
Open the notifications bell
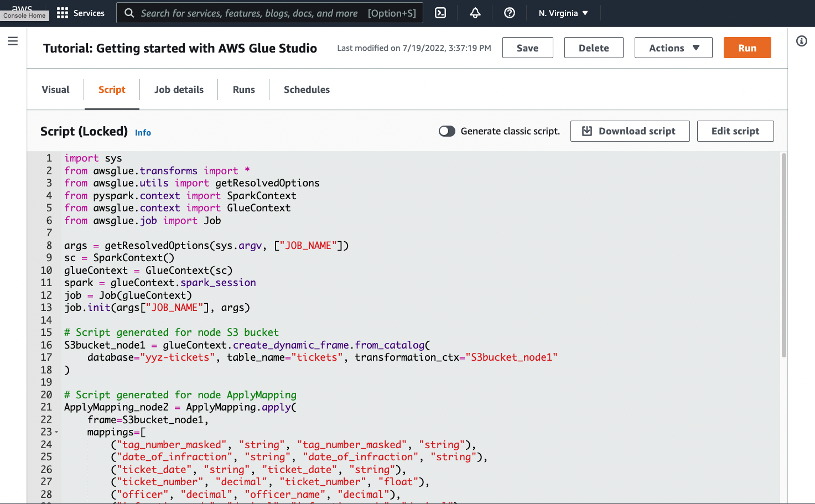[475, 13]
